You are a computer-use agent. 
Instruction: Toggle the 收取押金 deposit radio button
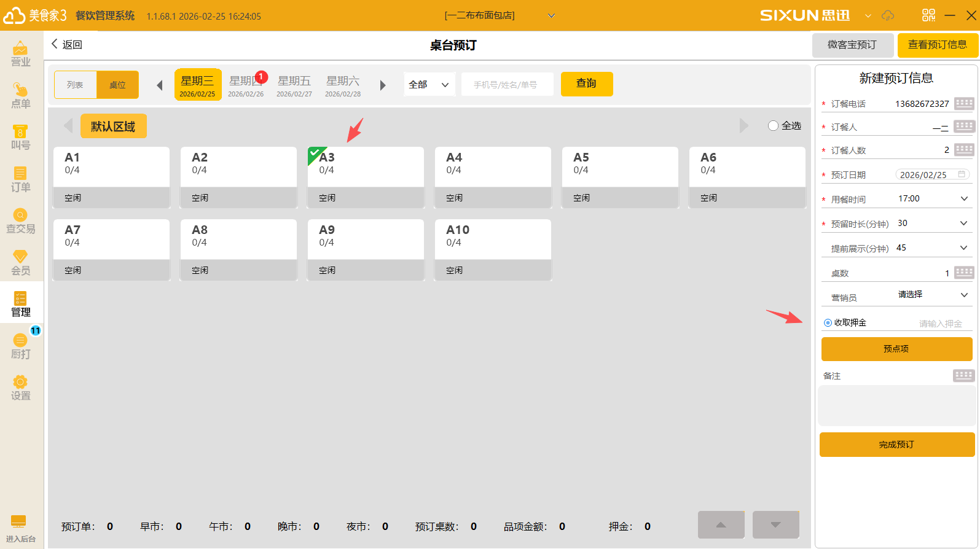[x=828, y=323]
